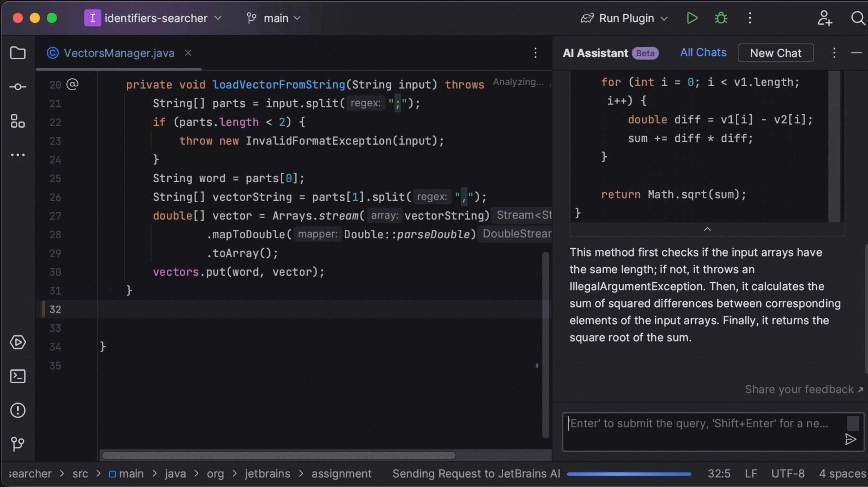Open the Services run tool window icon
The image size is (868, 487).
(18, 343)
